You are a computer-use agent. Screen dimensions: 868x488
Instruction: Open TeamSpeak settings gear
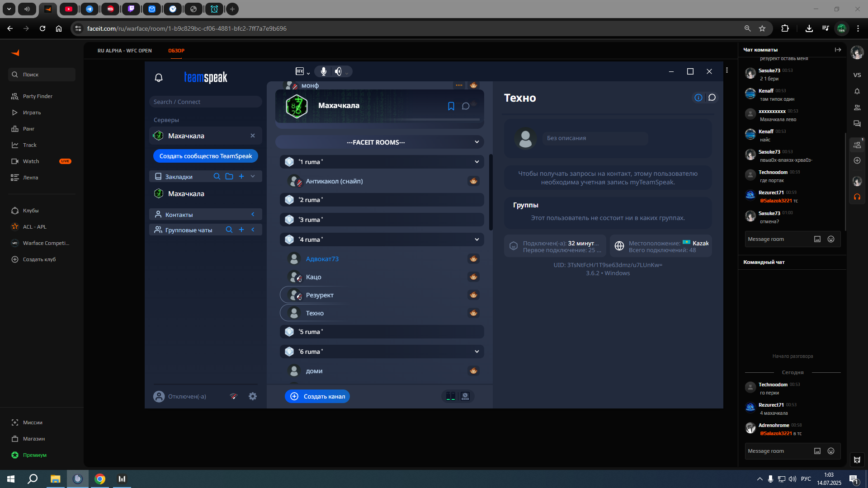[x=253, y=396]
